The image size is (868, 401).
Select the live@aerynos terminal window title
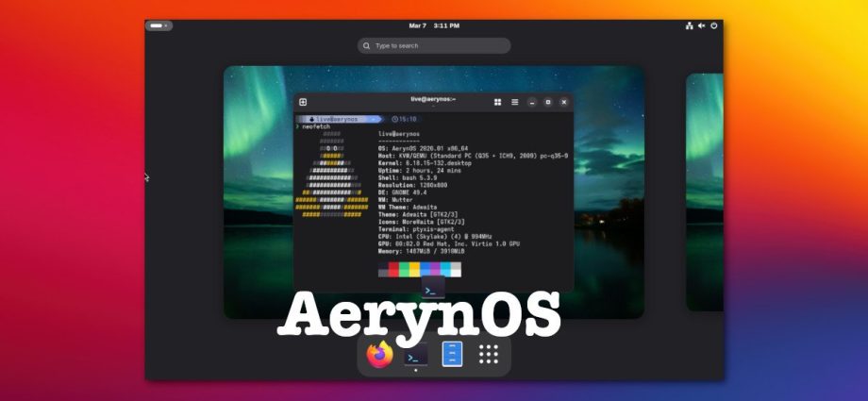(x=433, y=99)
